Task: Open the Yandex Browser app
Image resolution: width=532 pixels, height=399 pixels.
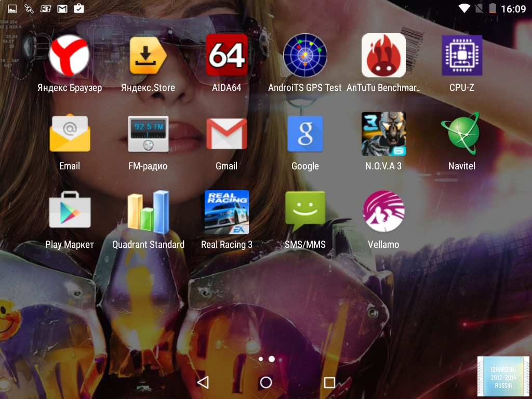Action: click(x=70, y=56)
